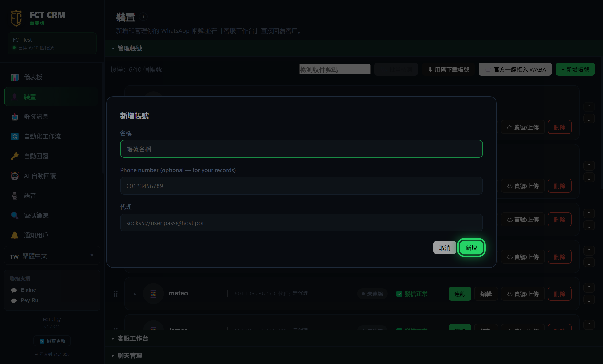Click the info icon beside the 裝置 title
The height and width of the screenshot is (364, 603).
pos(143,17)
